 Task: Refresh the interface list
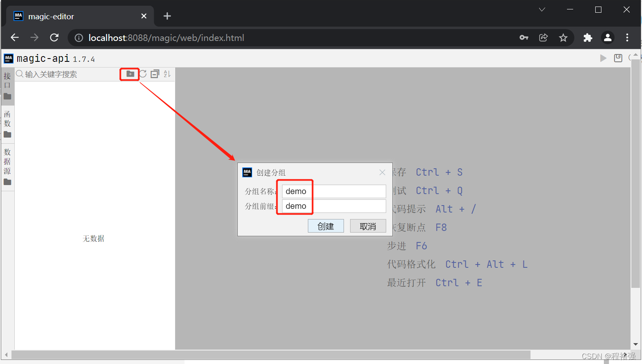point(143,74)
